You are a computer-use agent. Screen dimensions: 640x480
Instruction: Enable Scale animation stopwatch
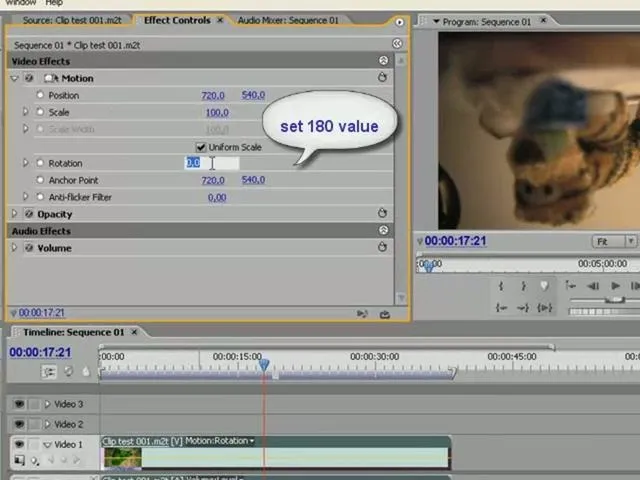(40, 111)
